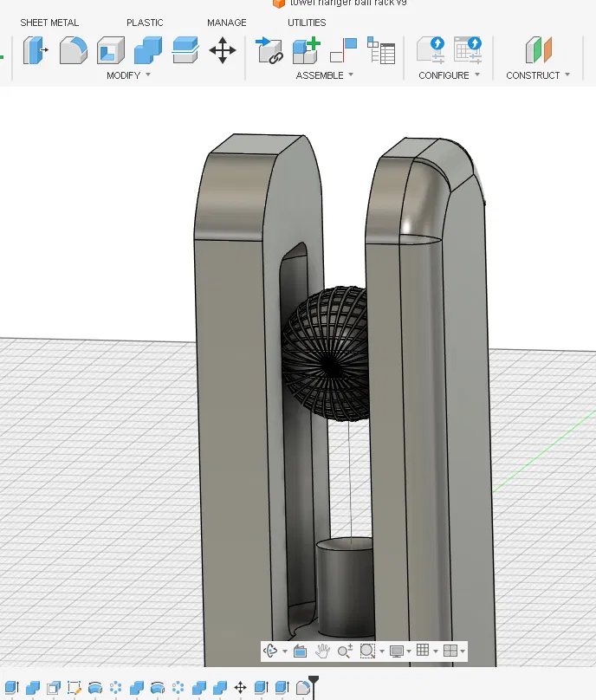Activate the Zoom Window tool
This screenshot has width=596, height=700.
pyautogui.click(x=367, y=651)
